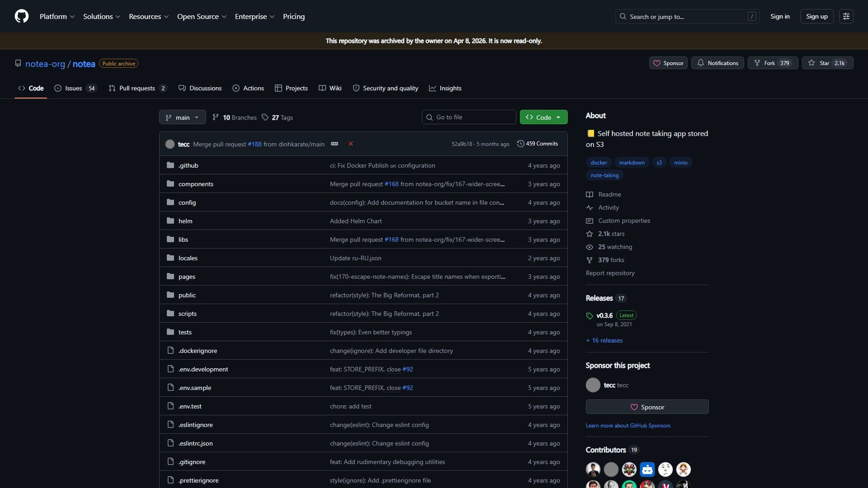Viewport: 868px width, 488px height.
Task: Switch to the Pull requests tab
Action: click(x=137, y=88)
